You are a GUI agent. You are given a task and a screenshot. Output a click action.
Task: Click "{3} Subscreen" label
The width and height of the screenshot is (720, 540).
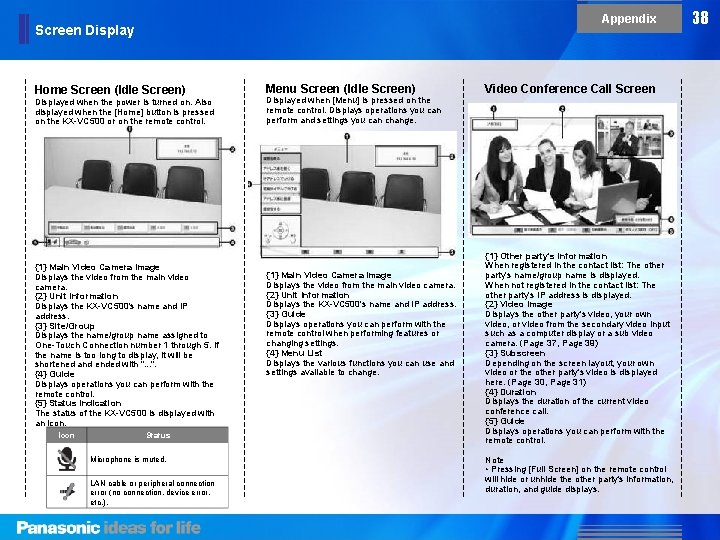coord(515,353)
